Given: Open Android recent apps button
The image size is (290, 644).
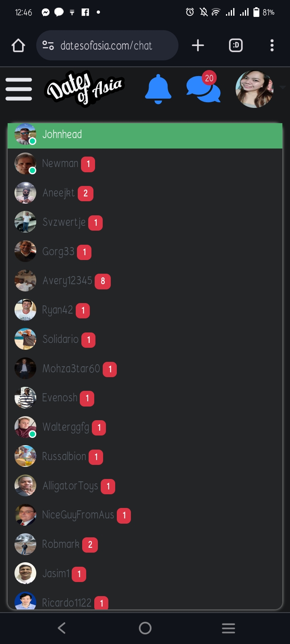Looking at the screenshot, I should [x=228, y=628].
